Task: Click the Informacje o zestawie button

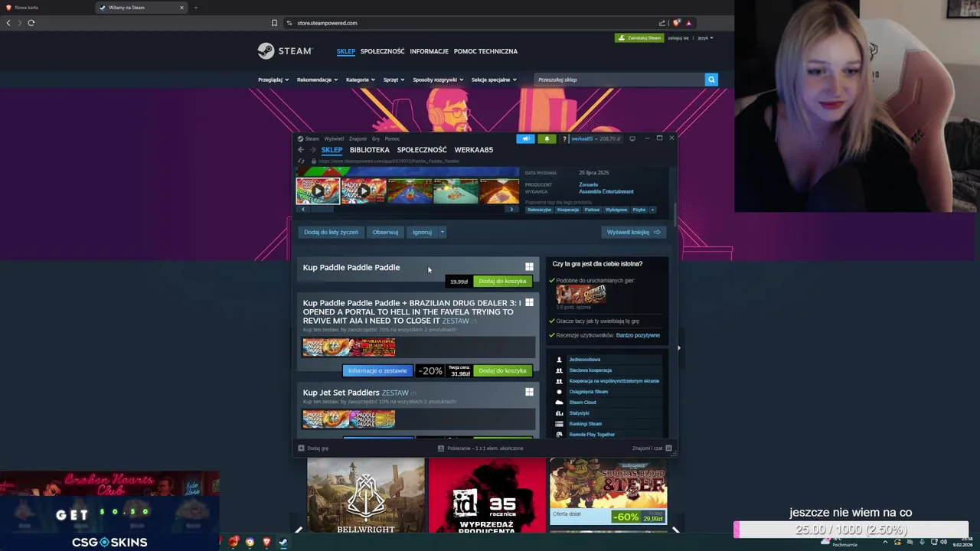Action: pyautogui.click(x=377, y=370)
